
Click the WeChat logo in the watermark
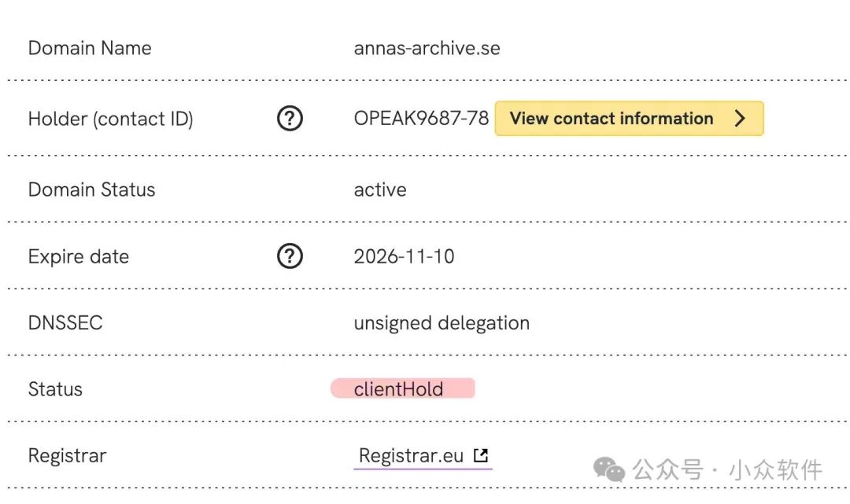pyautogui.click(x=609, y=470)
